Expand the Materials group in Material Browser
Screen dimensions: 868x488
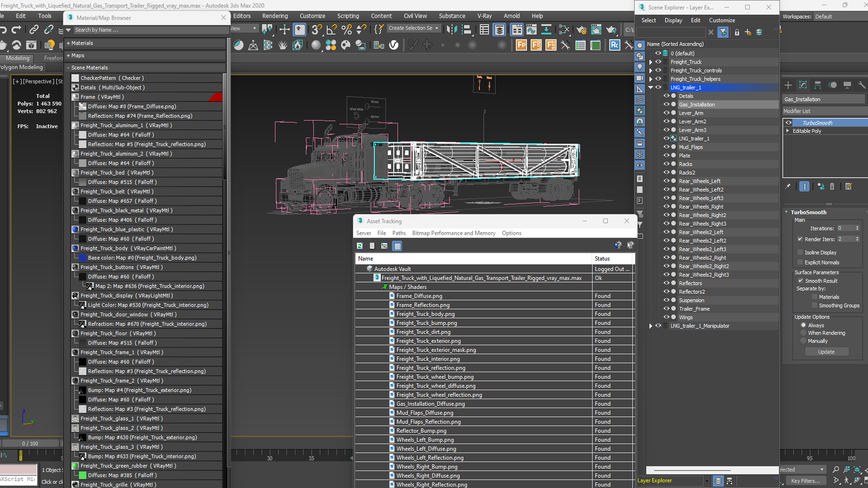68,43
